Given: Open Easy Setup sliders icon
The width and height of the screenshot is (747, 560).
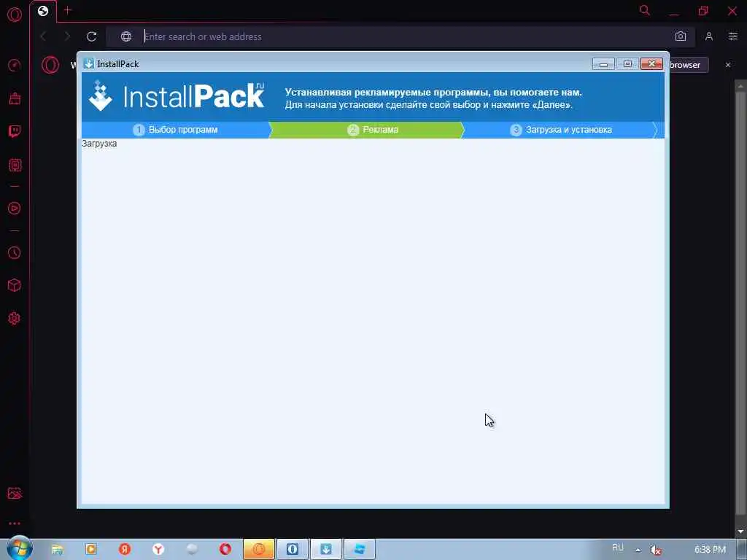Looking at the screenshot, I should coord(732,36).
